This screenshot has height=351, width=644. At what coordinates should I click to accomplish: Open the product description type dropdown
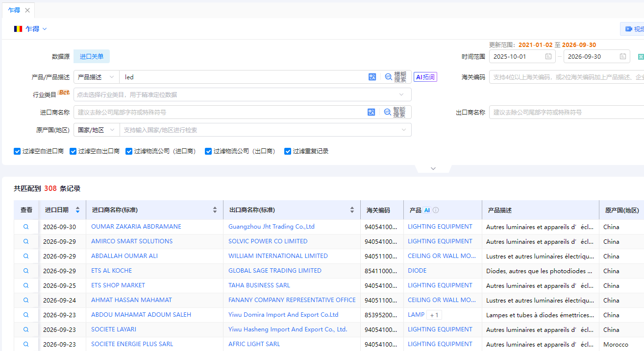click(x=97, y=77)
